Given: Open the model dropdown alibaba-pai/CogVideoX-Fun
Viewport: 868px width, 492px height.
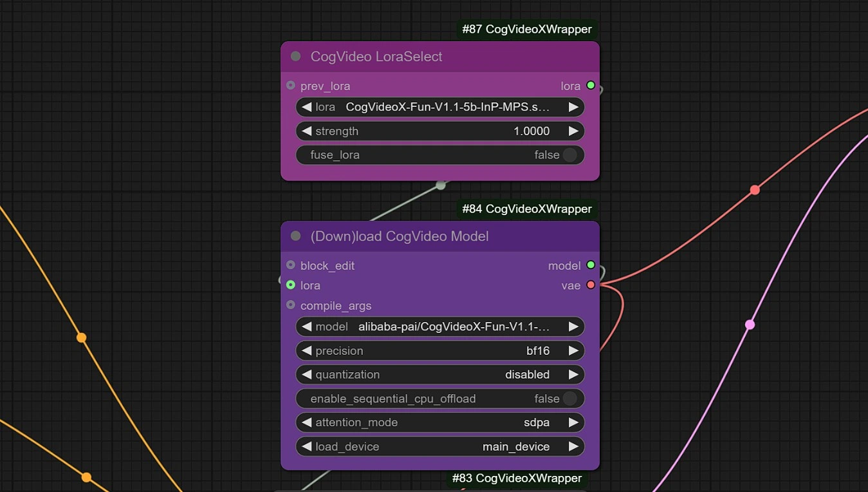Looking at the screenshot, I should coord(440,326).
